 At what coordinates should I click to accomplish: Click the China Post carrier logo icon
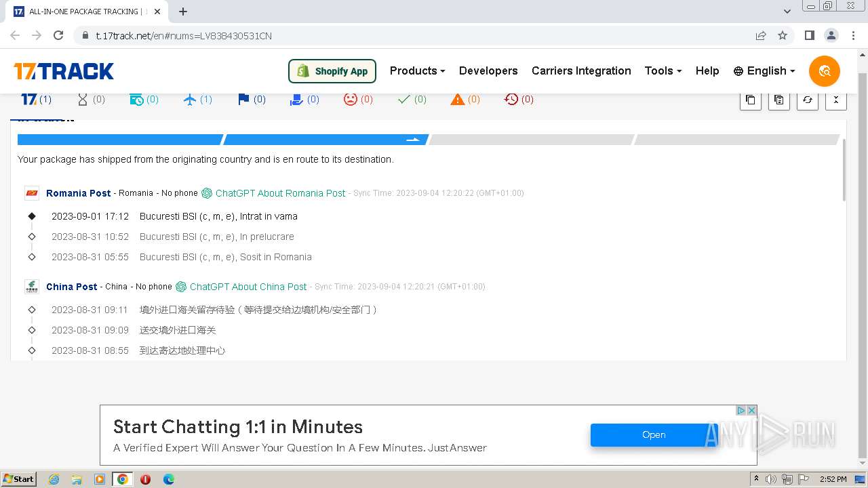click(x=32, y=287)
